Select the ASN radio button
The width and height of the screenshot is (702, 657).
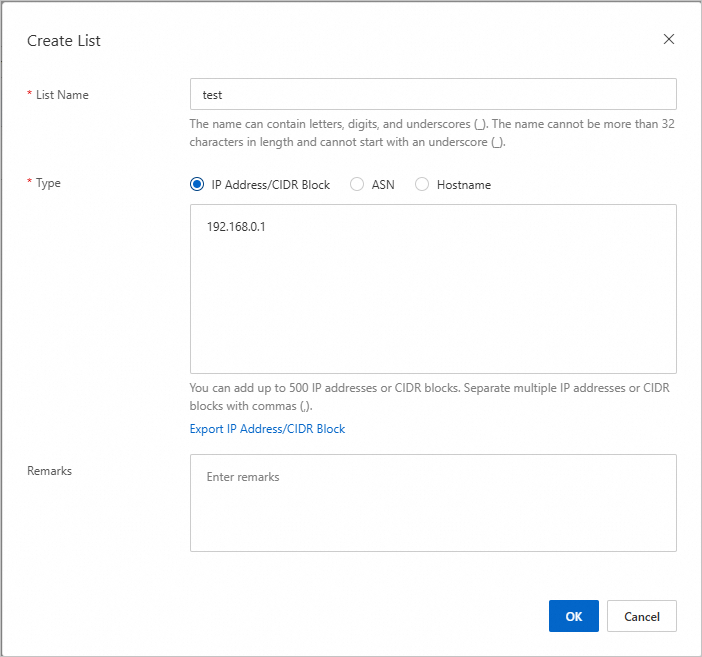click(357, 184)
